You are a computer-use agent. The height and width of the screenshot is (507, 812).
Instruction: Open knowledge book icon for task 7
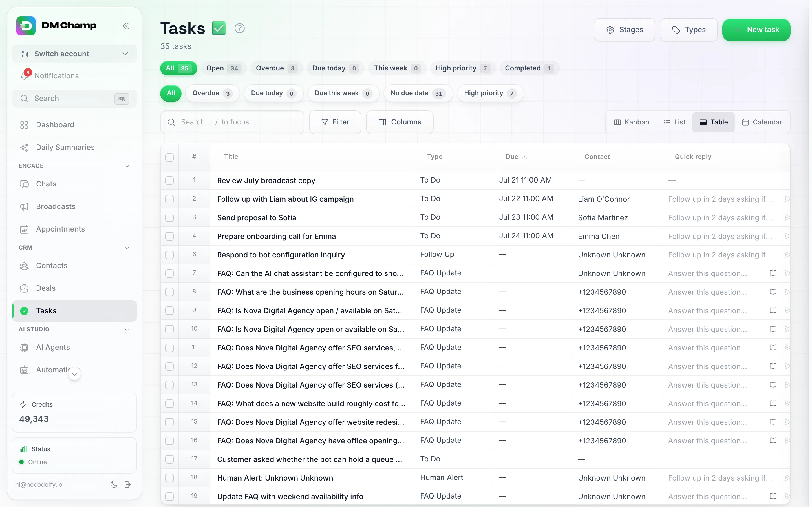point(773,273)
